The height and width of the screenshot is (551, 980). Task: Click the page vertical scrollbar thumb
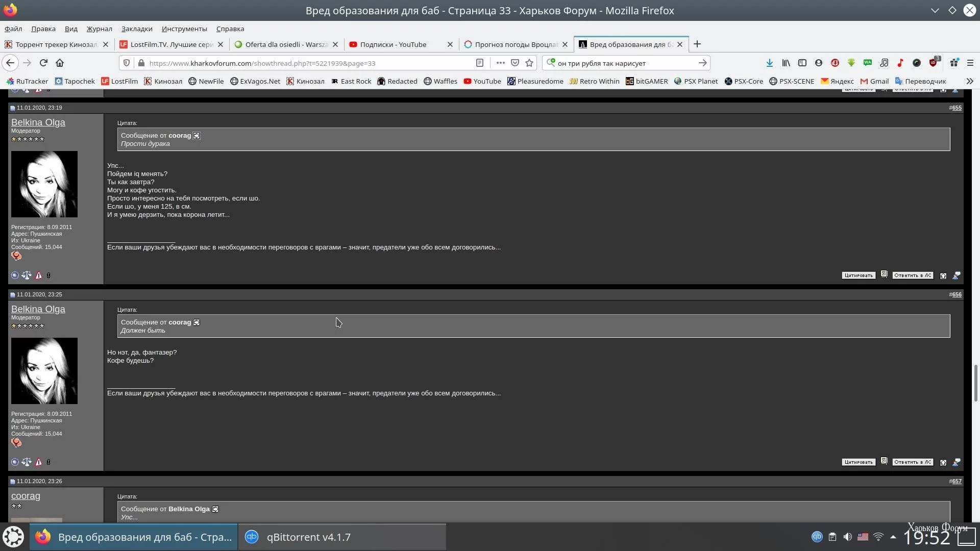[975, 383]
